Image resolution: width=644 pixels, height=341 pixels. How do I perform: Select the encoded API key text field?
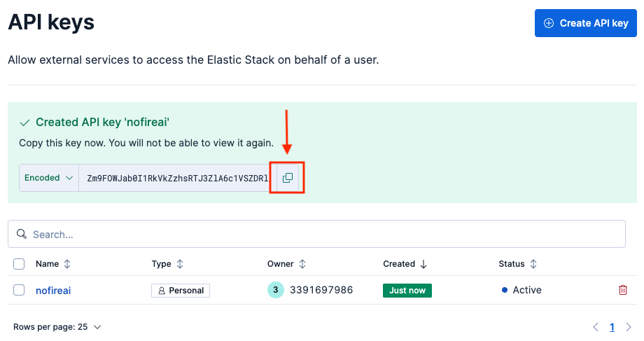(178, 178)
